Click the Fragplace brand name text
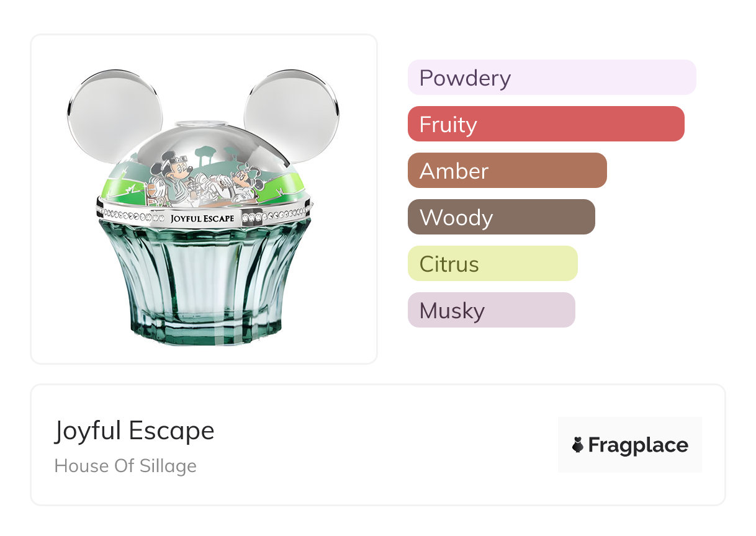The width and height of the screenshot is (756, 536). (637, 445)
